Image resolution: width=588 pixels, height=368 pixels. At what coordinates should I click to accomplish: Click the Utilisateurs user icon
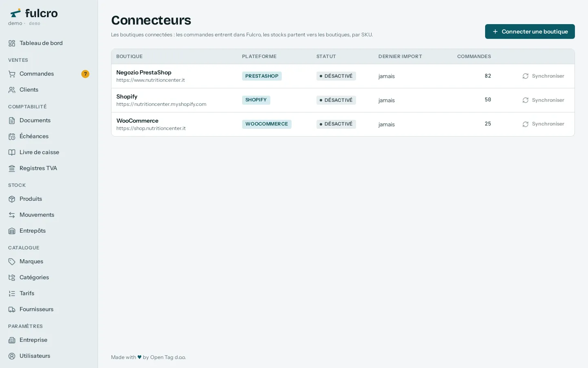(x=12, y=356)
